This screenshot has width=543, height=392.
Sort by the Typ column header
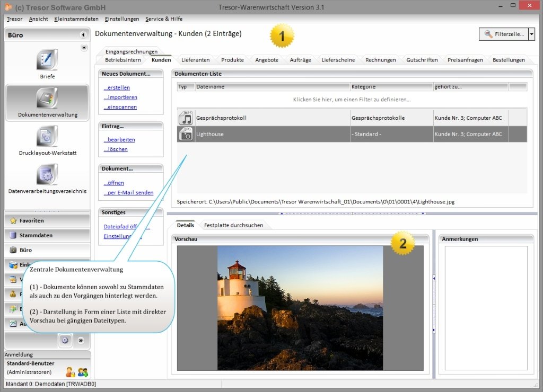pos(186,87)
